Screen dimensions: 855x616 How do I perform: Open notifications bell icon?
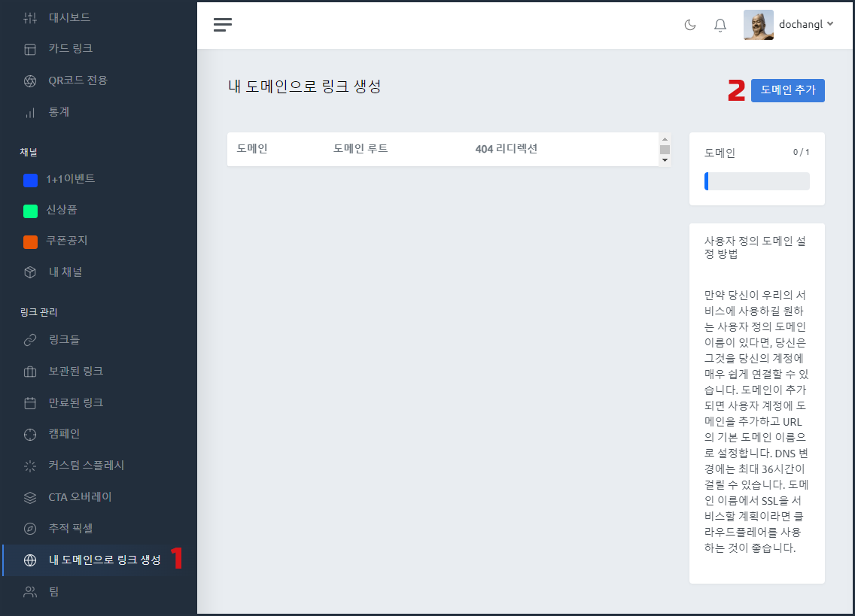[720, 25]
